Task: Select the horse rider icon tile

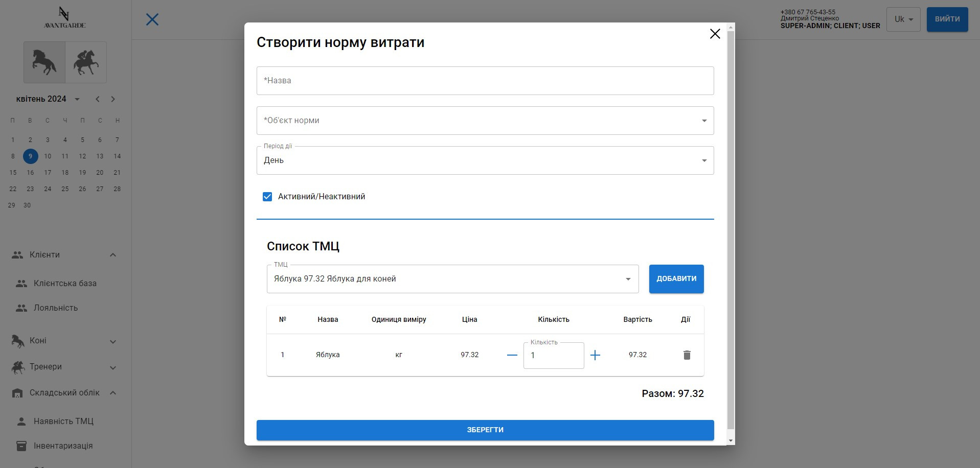Action: click(86, 62)
